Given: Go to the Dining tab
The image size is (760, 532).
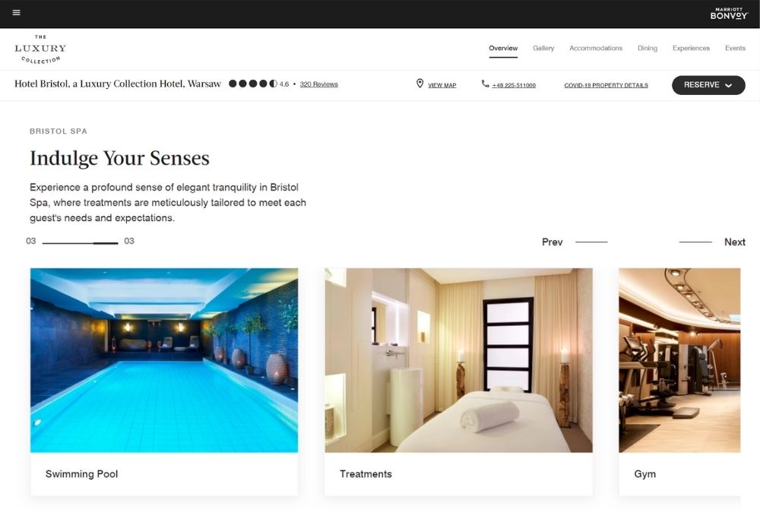Looking at the screenshot, I should click(647, 48).
